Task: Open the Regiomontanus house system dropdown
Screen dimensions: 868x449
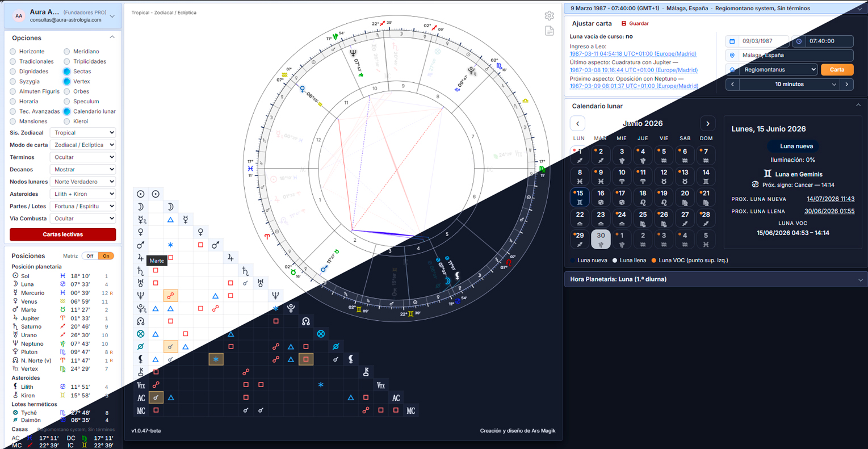Action: [778, 70]
